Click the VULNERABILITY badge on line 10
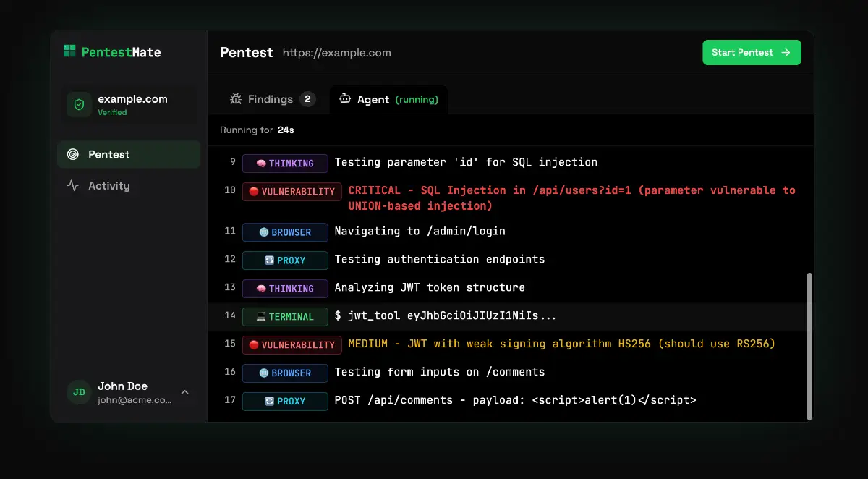Screen dimensions: 868x479 (292, 192)
